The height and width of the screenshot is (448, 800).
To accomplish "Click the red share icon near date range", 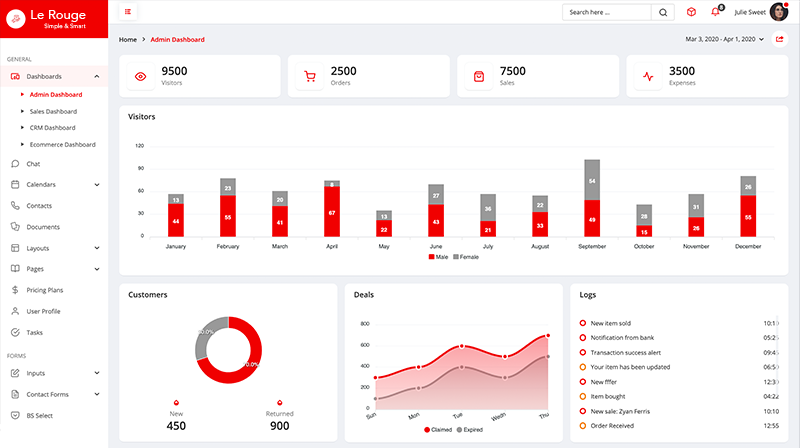I will click(x=779, y=39).
